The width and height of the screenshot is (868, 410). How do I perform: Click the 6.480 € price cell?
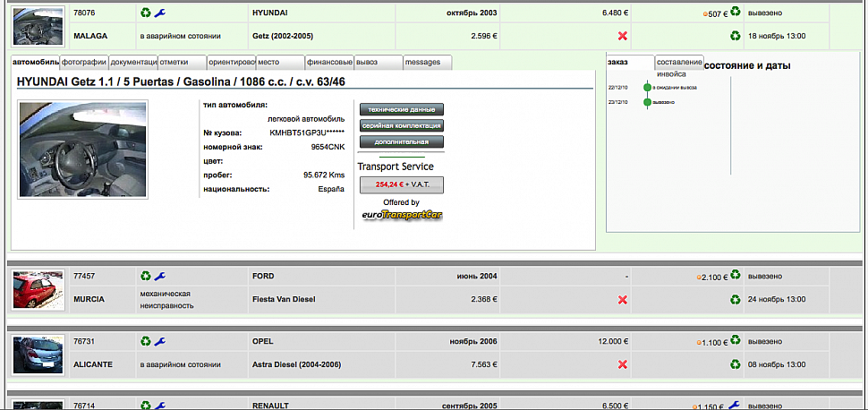pyautogui.click(x=566, y=13)
